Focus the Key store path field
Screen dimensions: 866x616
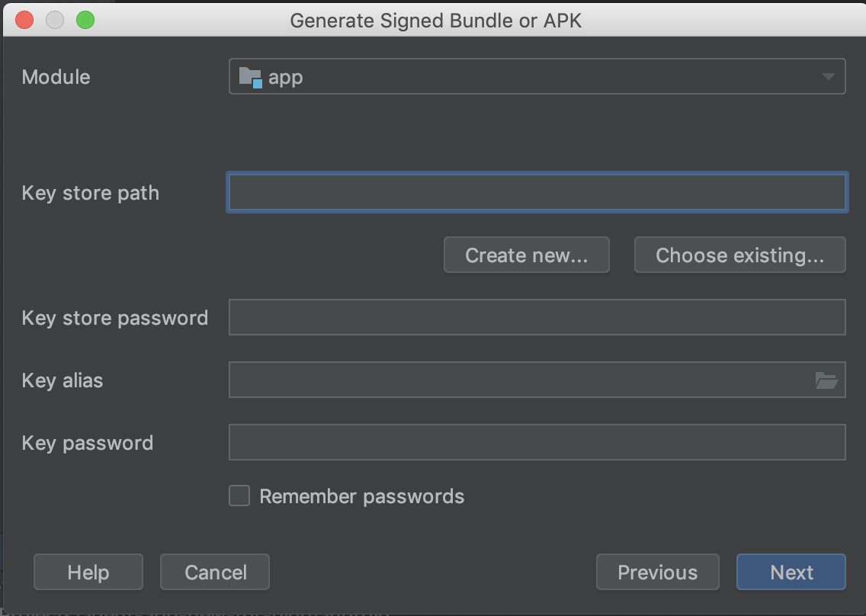pyautogui.click(x=537, y=193)
